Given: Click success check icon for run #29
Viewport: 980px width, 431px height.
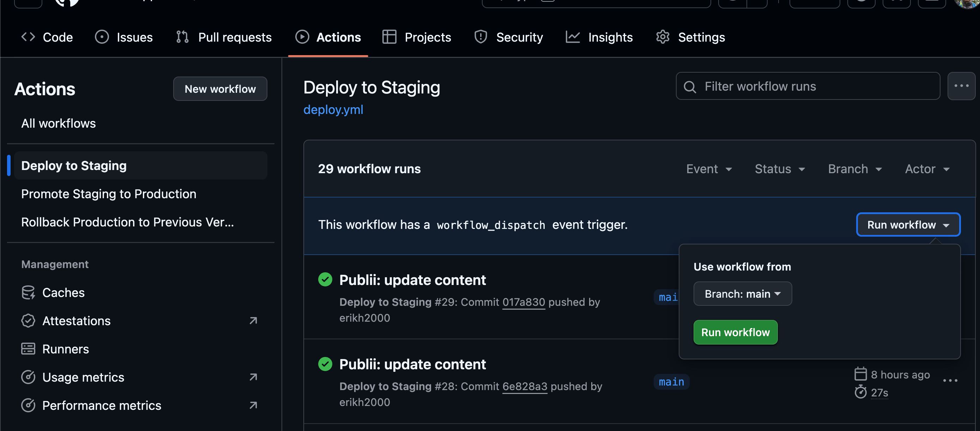Looking at the screenshot, I should pos(325,280).
